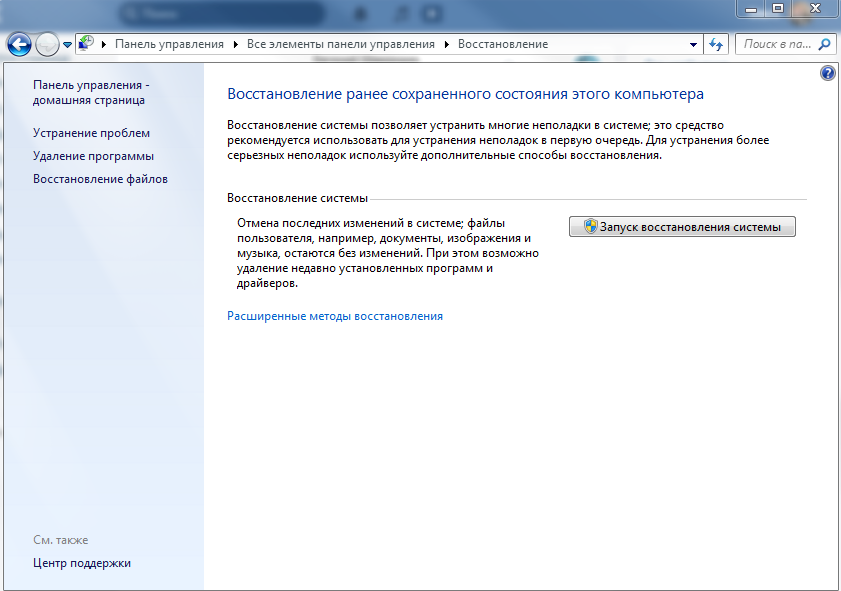The image size is (841, 591).
Task: Close the Control Panel window
Action: coord(815,9)
